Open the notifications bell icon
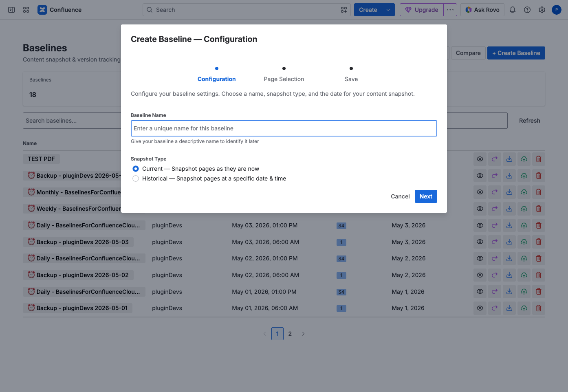568x392 pixels. click(x=513, y=10)
